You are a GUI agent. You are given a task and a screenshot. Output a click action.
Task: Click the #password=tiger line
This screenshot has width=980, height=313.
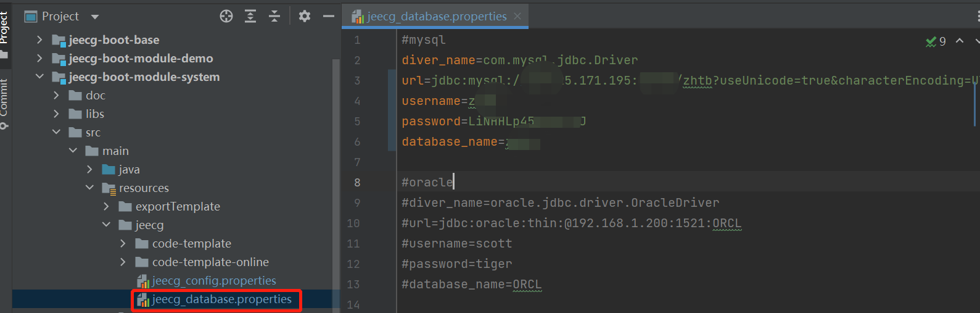[x=457, y=264]
